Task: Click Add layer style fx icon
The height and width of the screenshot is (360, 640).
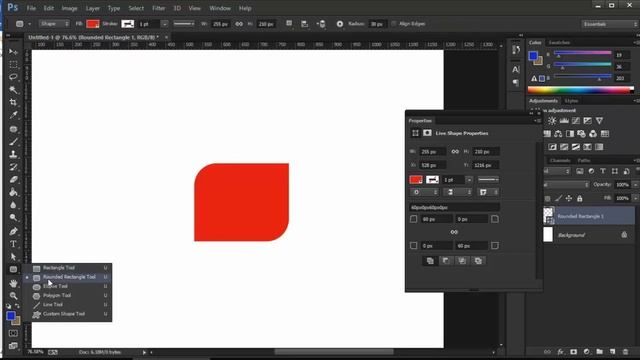Action: (x=560, y=351)
